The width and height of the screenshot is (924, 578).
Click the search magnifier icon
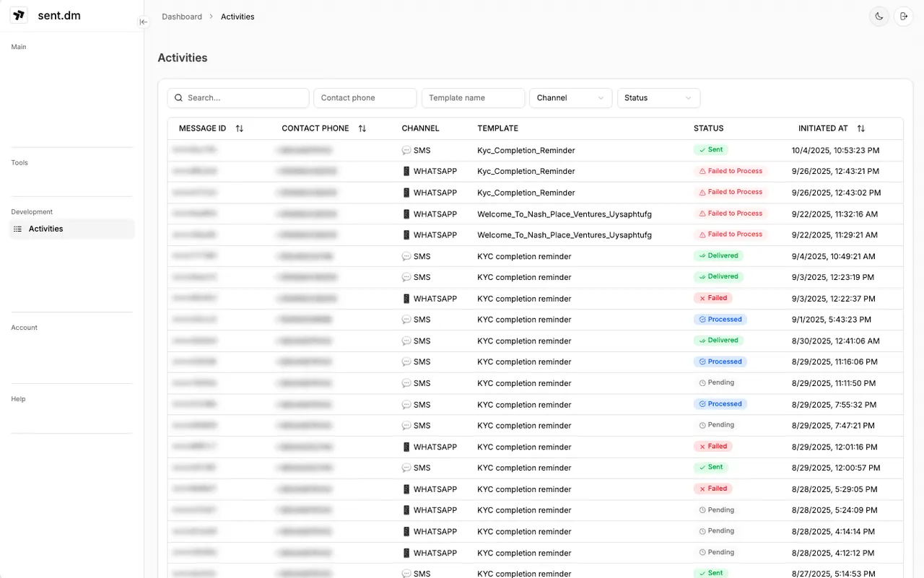tap(178, 98)
